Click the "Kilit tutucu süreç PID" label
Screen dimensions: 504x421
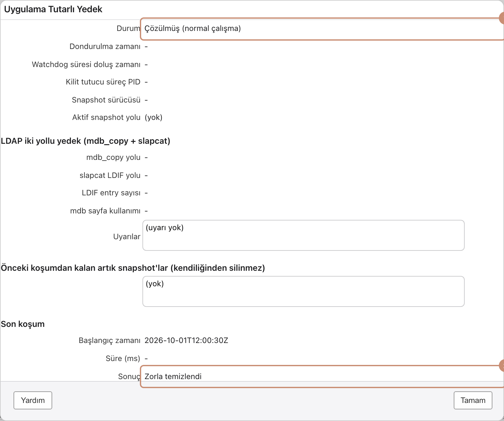[x=103, y=82]
